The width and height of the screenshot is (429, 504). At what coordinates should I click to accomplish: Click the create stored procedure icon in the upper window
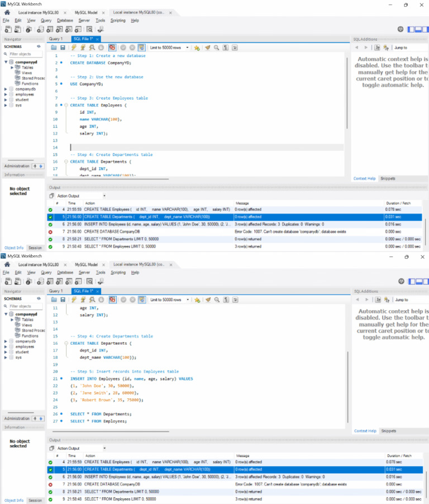point(69,29)
